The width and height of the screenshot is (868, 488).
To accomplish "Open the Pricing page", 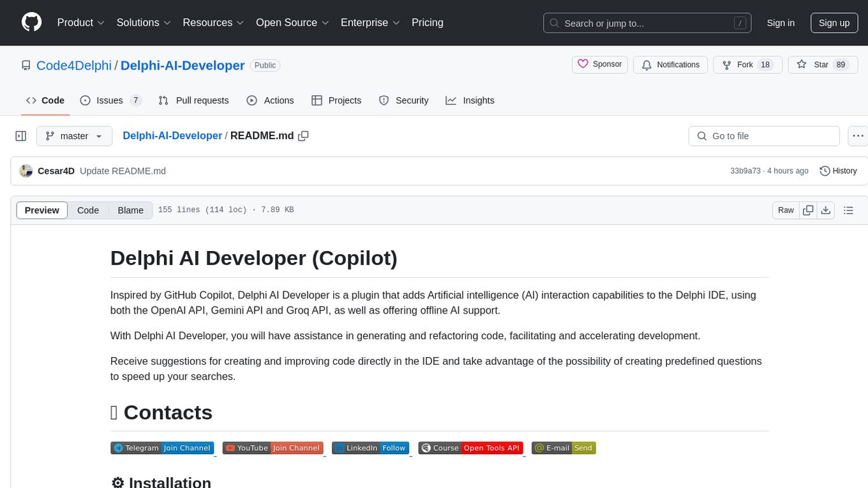I will tap(428, 22).
